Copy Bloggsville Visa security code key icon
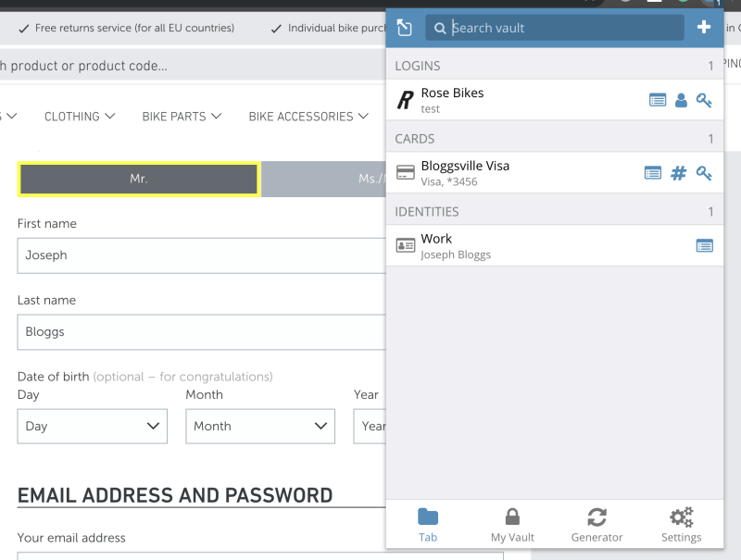 [704, 173]
